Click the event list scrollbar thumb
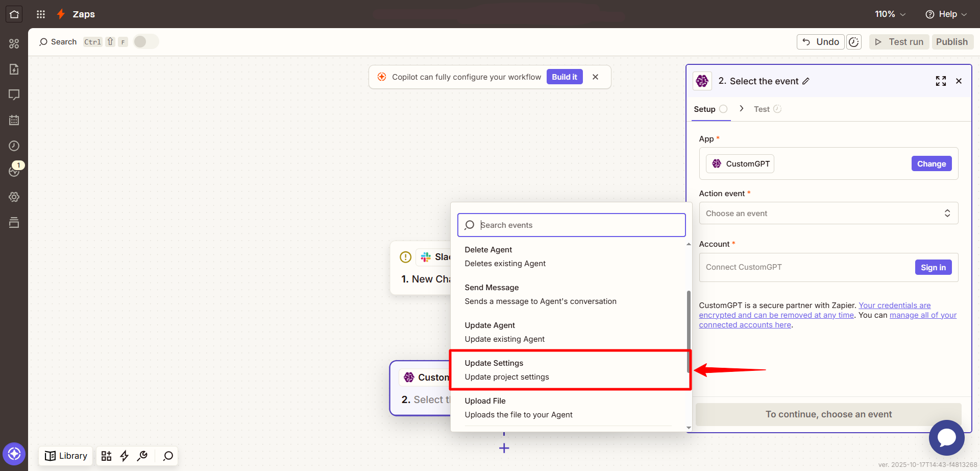Viewport: 980px width, 471px height. 689,332
